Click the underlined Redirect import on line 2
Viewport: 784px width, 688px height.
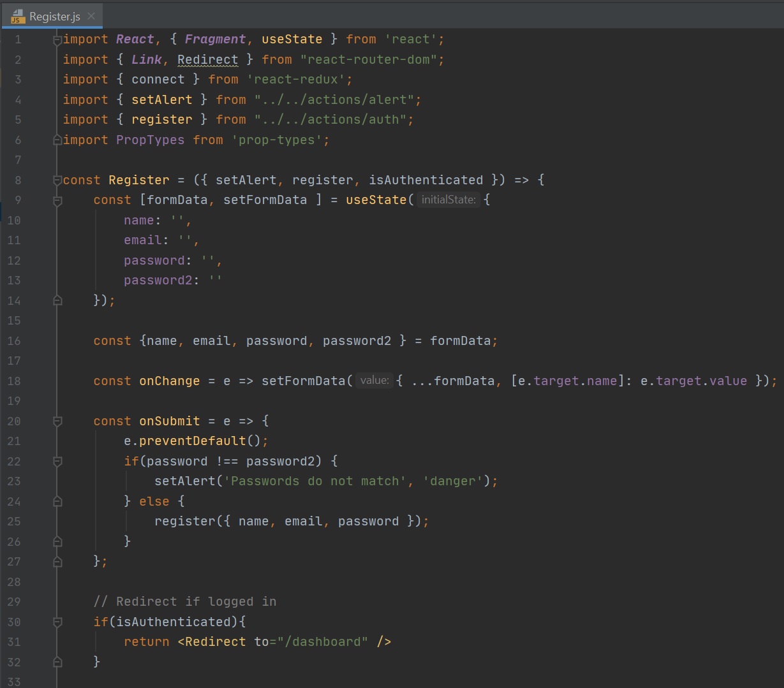coord(207,59)
